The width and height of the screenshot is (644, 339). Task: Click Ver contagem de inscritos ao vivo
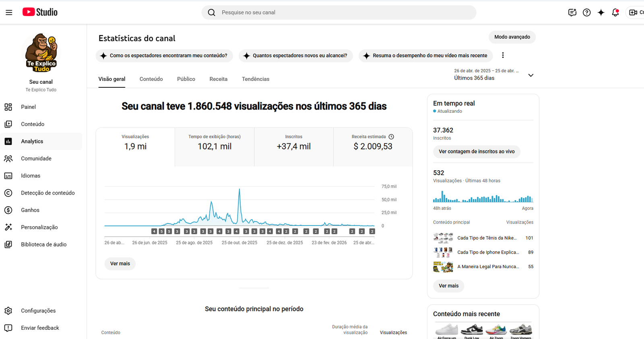(x=477, y=152)
